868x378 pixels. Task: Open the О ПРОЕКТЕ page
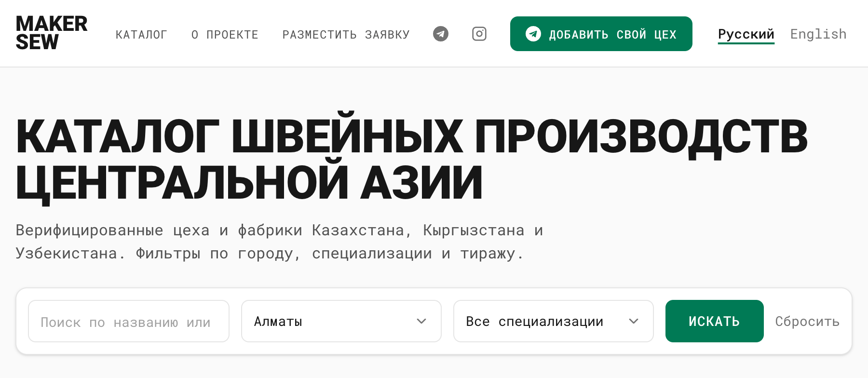[x=225, y=35]
